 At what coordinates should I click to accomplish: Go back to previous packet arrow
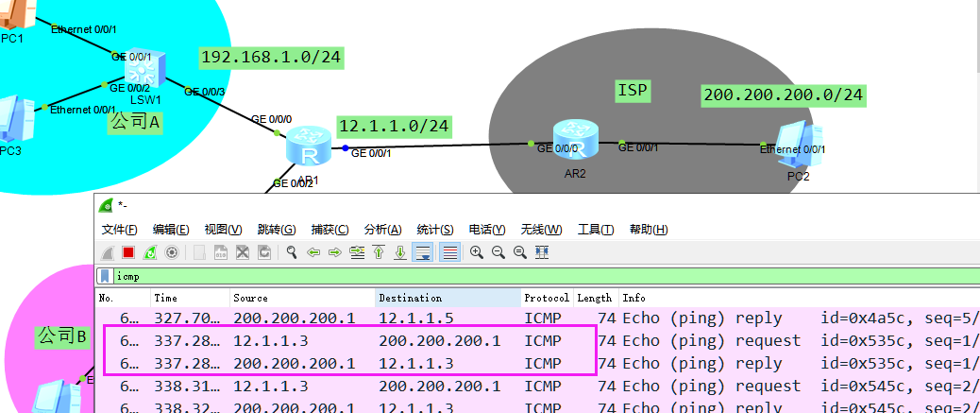[313, 252]
